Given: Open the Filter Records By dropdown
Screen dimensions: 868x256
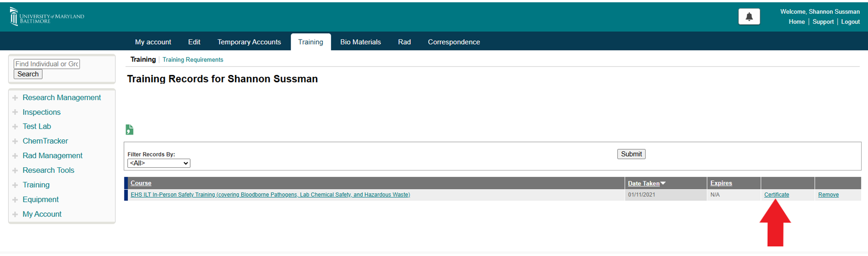Looking at the screenshot, I should (x=159, y=163).
